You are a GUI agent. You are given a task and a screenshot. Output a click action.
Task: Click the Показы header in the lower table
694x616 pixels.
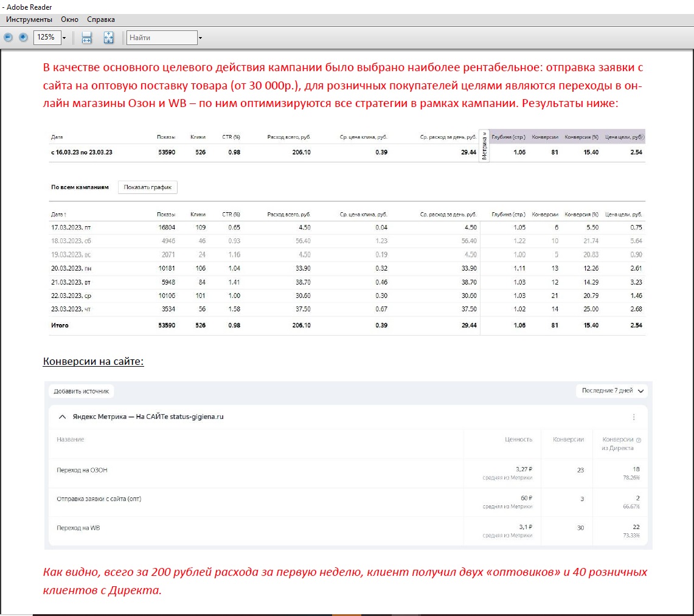166,214
